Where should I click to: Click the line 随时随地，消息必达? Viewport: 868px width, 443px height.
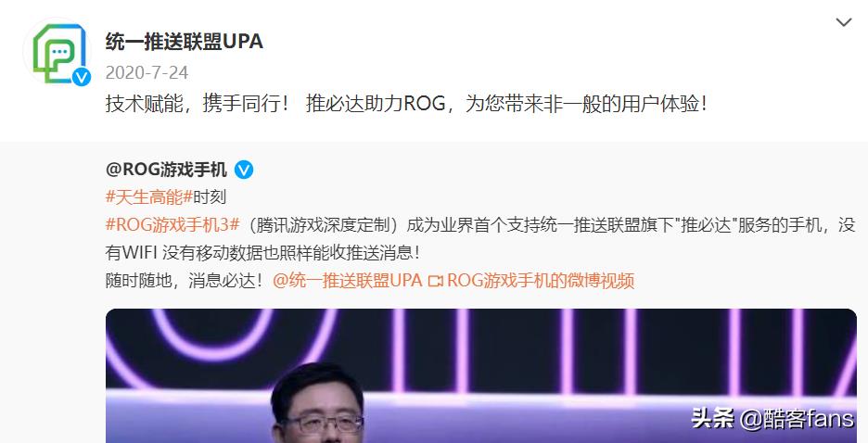click(184, 281)
